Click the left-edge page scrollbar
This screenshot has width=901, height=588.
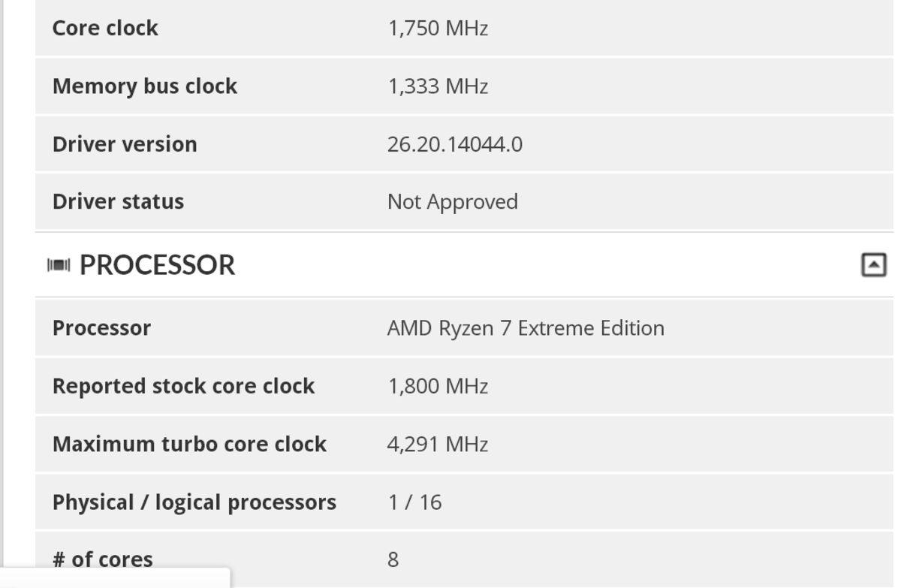pos(5,293)
